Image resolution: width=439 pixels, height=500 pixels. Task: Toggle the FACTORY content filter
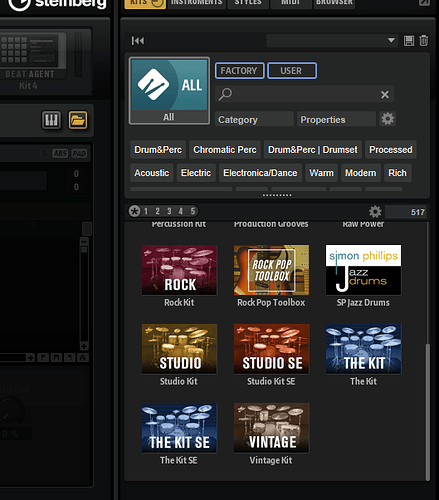tap(239, 71)
